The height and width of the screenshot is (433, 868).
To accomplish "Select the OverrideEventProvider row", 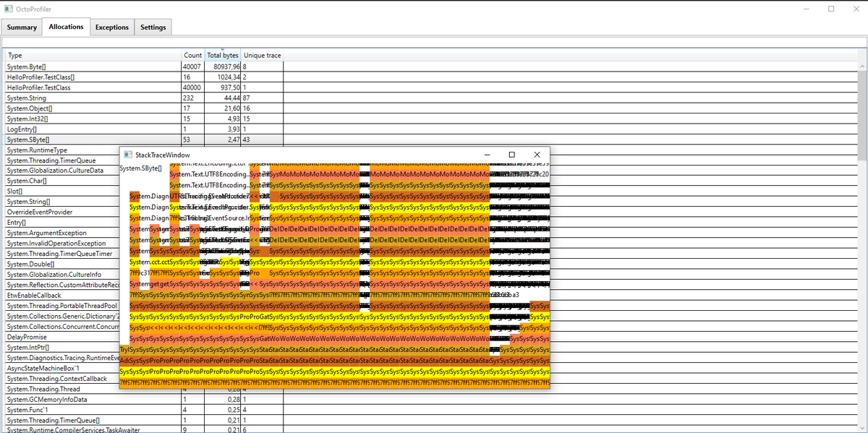I will click(x=61, y=213).
